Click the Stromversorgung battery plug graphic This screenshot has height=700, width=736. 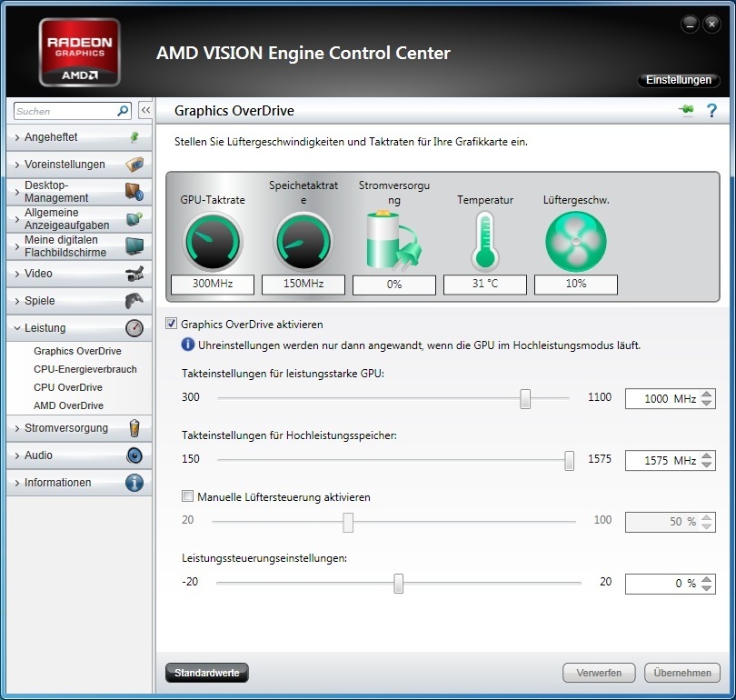(x=393, y=241)
